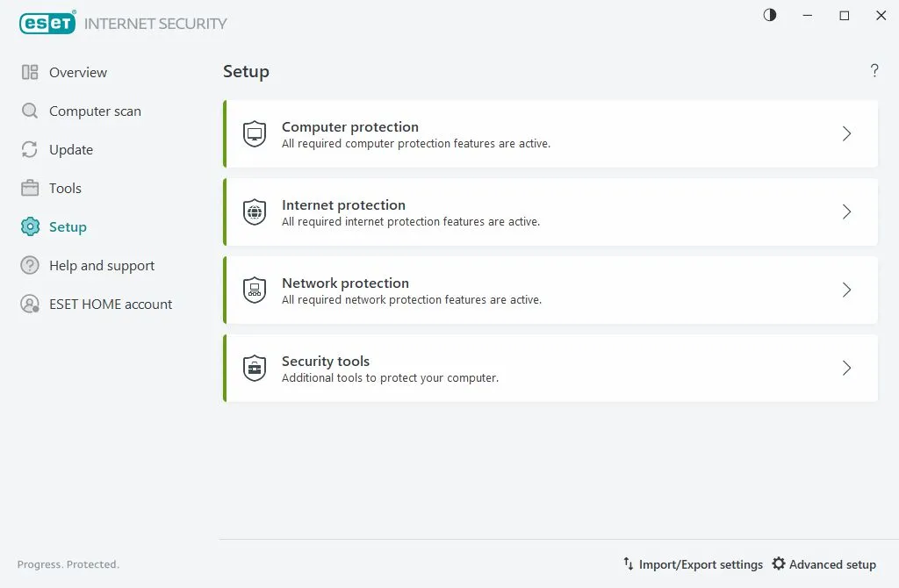Open the Update section label
Viewport: 899px width, 588px height.
point(71,150)
